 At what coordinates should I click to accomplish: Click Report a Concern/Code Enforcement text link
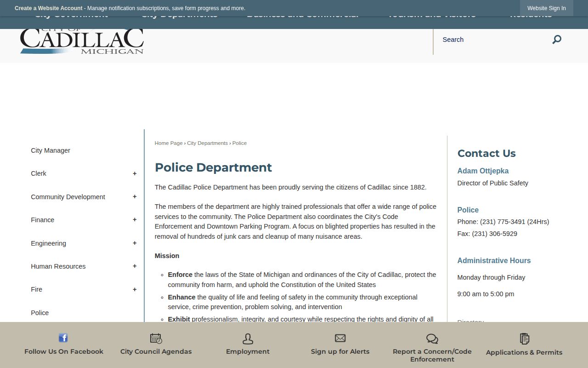coord(432,355)
